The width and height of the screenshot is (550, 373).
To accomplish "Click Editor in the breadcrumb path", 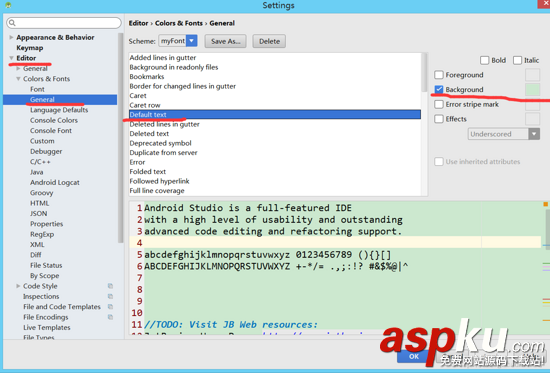I will point(138,23).
